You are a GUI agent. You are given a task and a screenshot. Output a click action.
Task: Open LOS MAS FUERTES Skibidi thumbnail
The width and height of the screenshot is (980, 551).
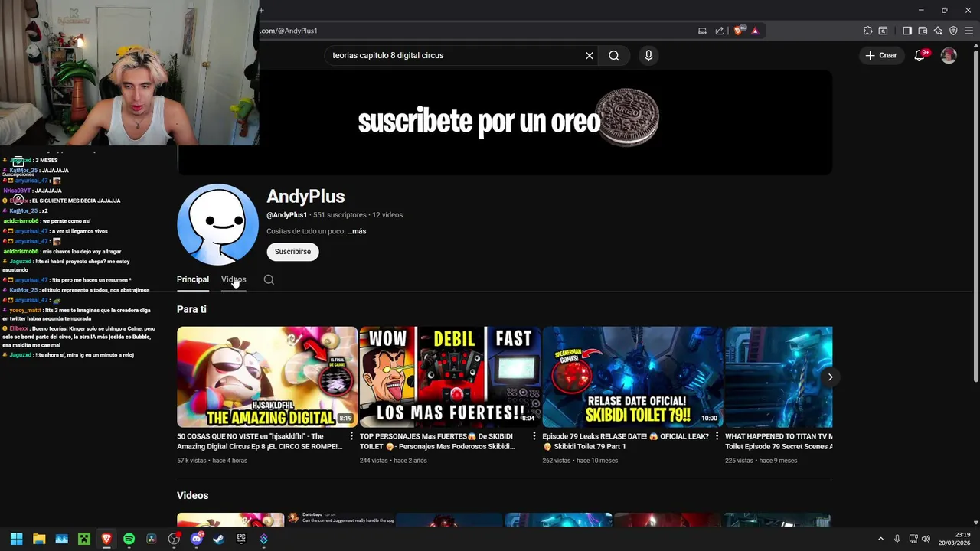coord(450,377)
